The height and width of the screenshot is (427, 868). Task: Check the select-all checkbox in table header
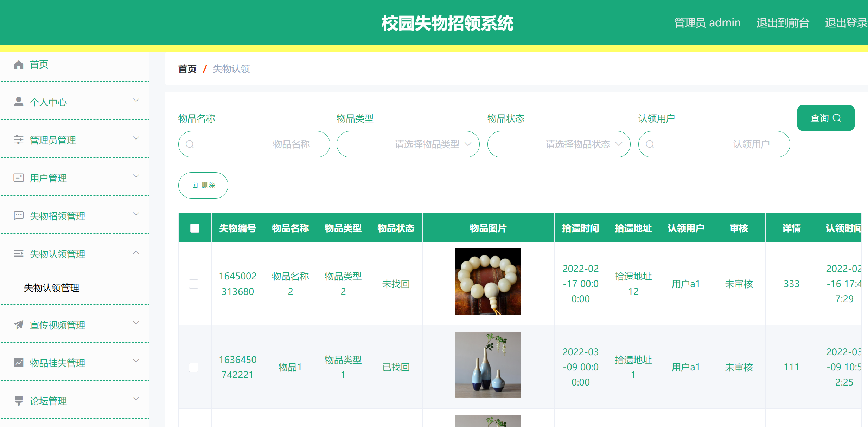pos(194,228)
